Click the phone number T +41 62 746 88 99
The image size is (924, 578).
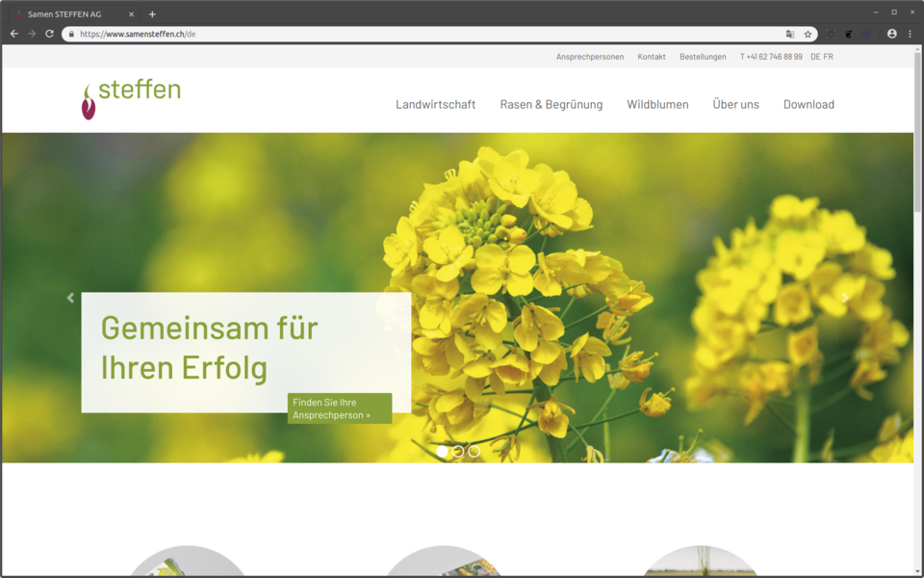coord(771,57)
